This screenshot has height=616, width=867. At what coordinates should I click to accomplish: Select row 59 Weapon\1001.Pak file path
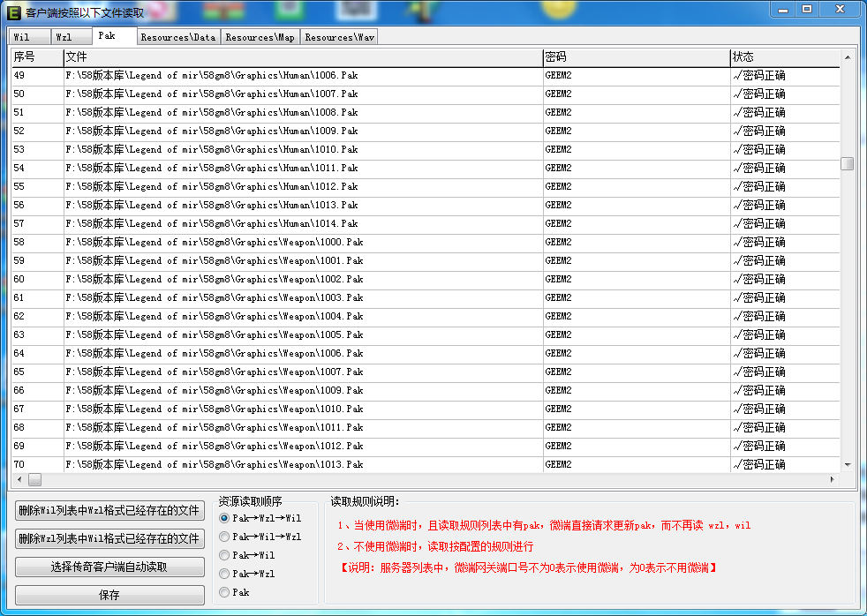[x=215, y=260]
